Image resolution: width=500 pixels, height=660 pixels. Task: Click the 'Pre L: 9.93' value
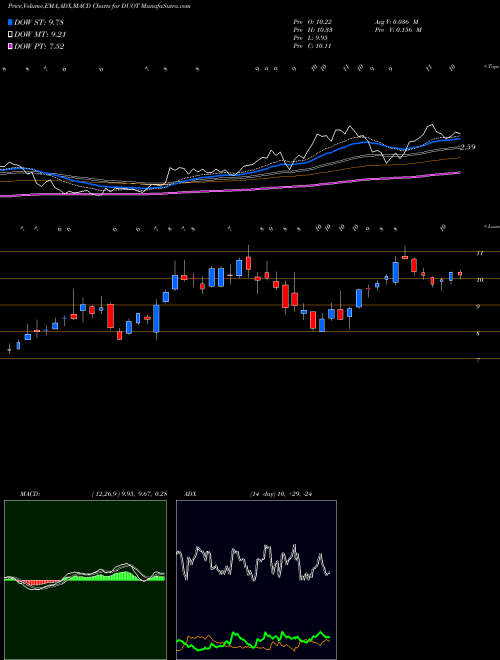click(x=311, y=38)
